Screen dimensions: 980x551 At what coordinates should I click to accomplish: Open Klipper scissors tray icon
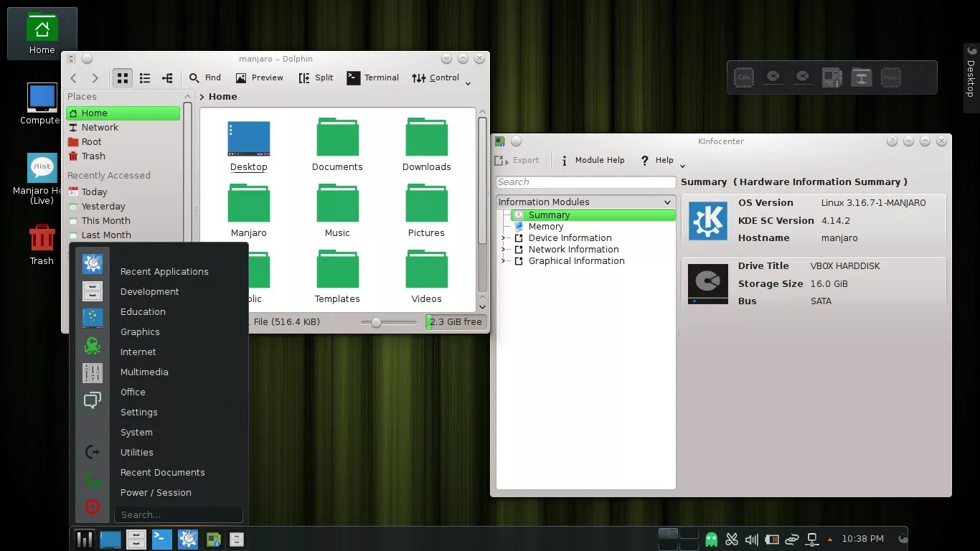tap(732, 539)
